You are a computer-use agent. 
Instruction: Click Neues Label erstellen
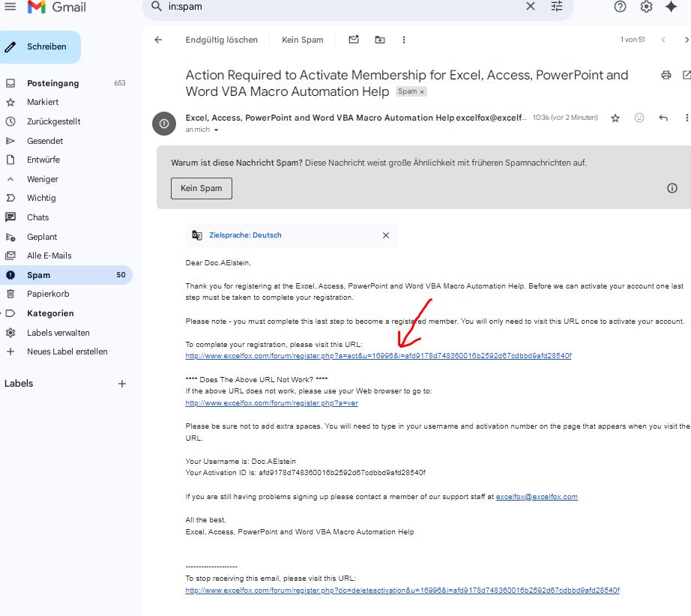67,351
